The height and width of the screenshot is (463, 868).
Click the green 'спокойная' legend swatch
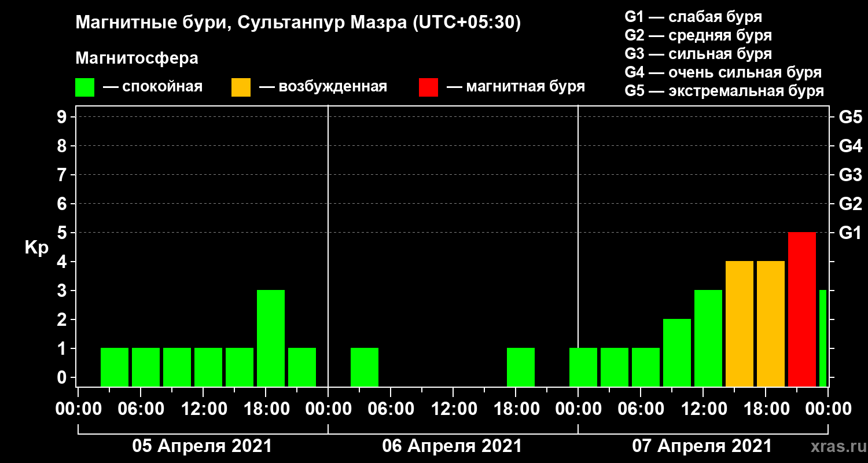click(84, 87)
